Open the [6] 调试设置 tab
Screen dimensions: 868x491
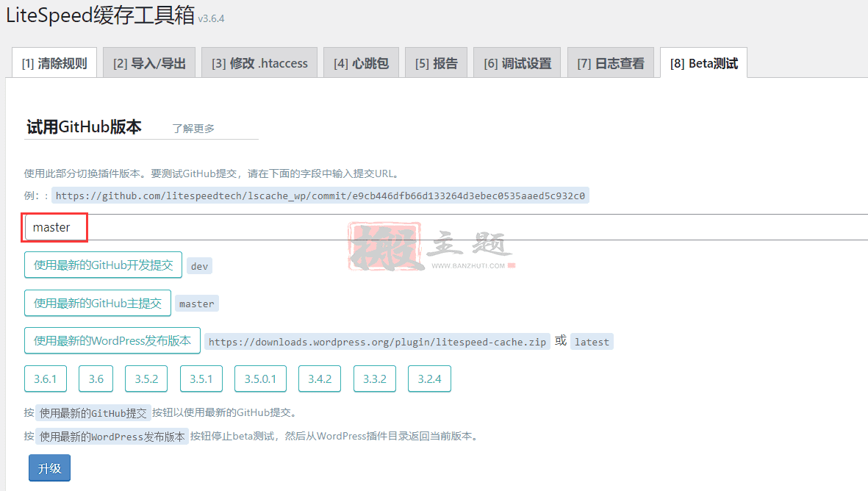click(517, 63)
